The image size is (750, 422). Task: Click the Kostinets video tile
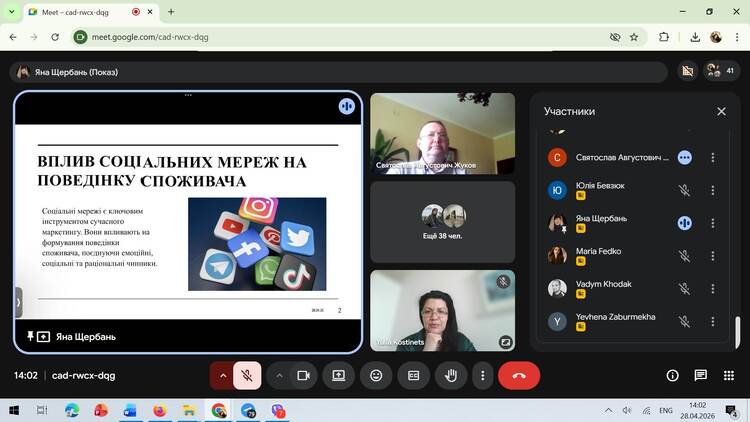[x=442, y=311]
